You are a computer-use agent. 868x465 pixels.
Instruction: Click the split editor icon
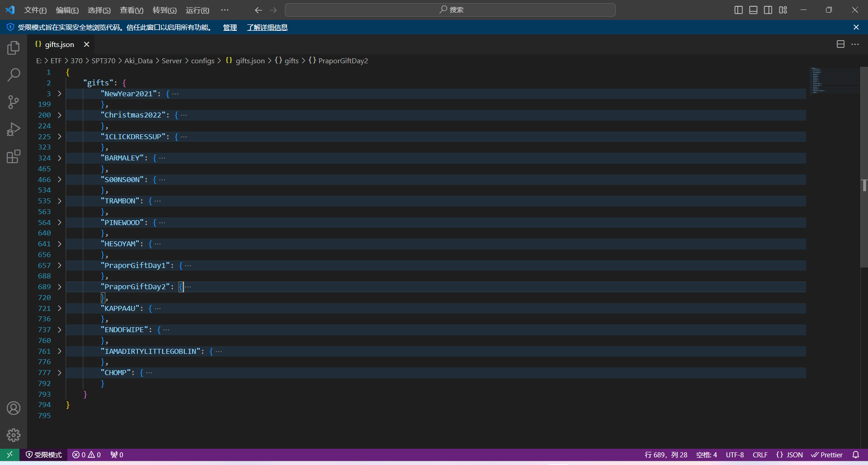840,44
